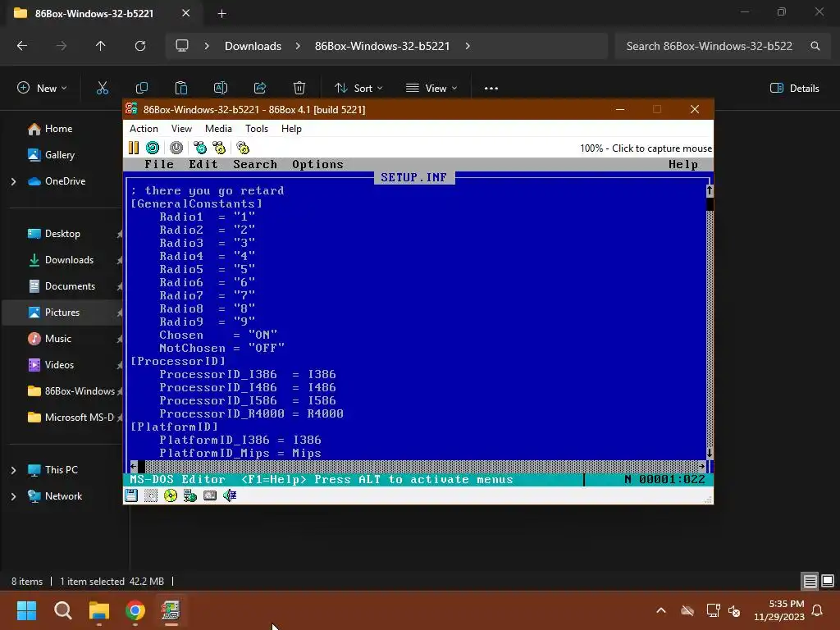Open the 86Box Help menu
This screenshot has width=840, height=630.
click(x=291, y=129)
